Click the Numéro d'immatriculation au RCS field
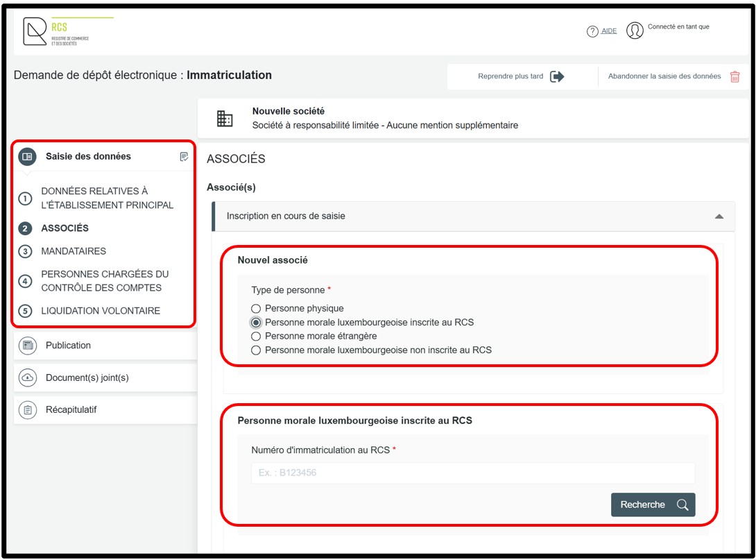The height and width of the screenshot is (560, 756). pos(472,473)
